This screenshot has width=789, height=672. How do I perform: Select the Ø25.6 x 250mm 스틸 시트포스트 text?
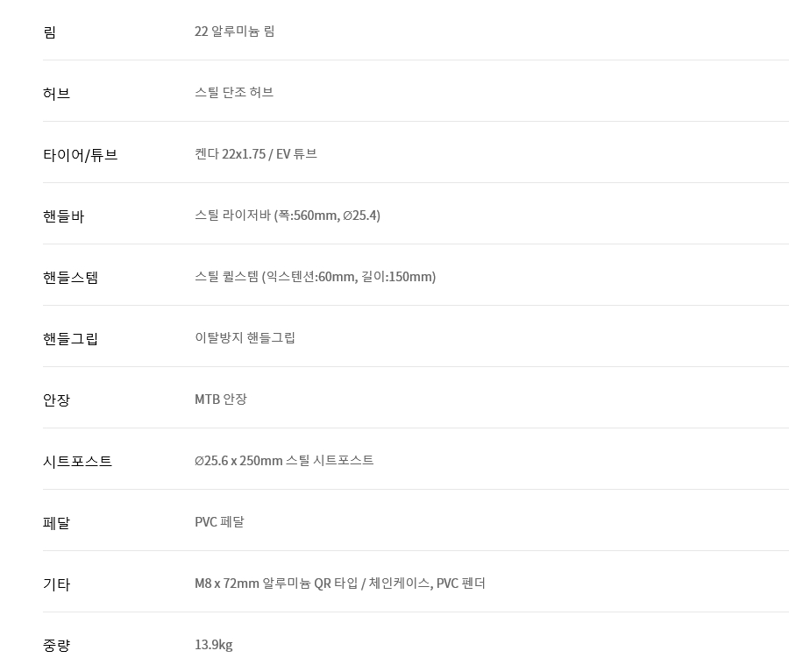(284, 461)
